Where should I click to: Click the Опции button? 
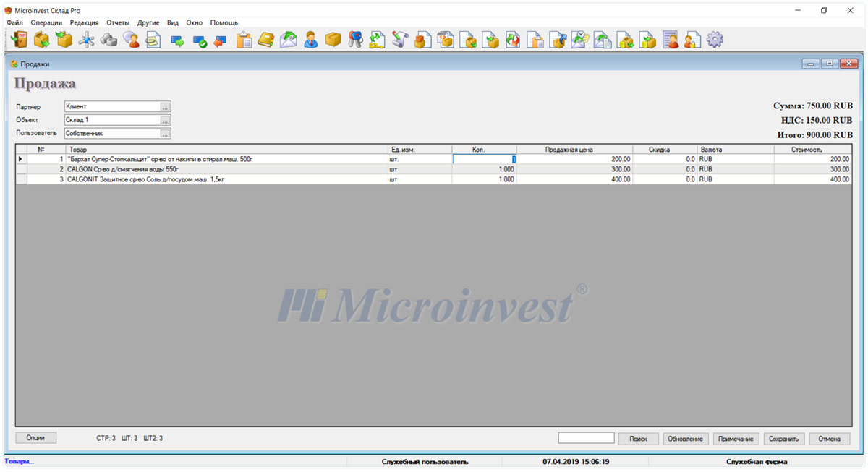tap(35, 437)
